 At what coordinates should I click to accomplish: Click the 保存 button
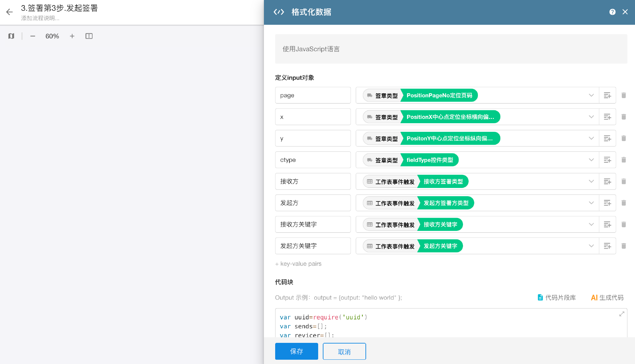(296, 351)
